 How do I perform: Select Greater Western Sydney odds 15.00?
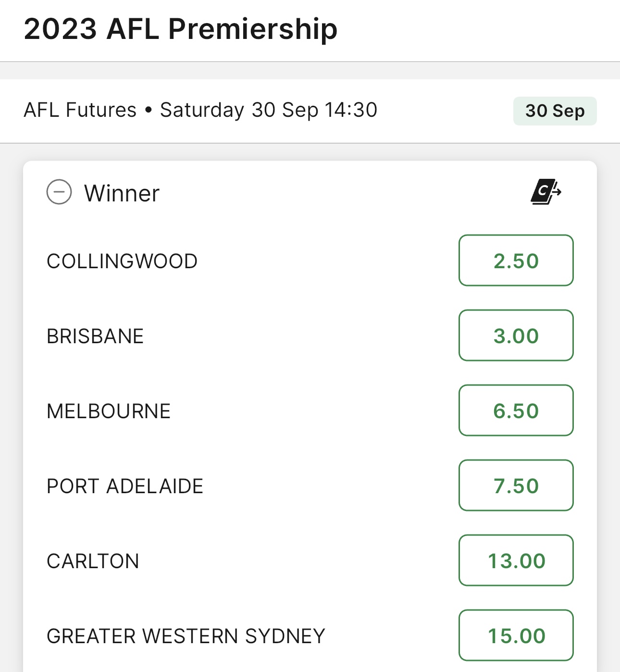click(516, 635)
